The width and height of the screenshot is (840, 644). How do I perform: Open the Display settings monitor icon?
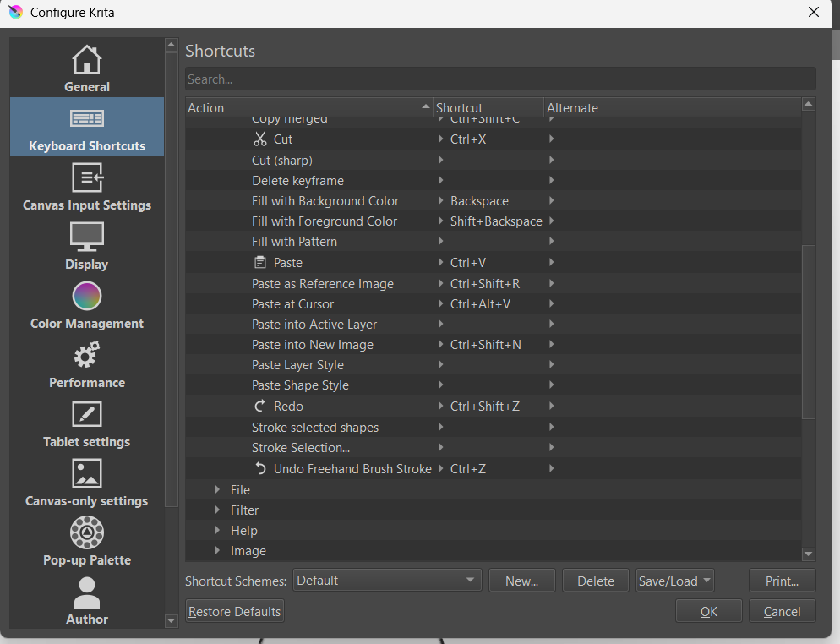click(x=87, y=237)
